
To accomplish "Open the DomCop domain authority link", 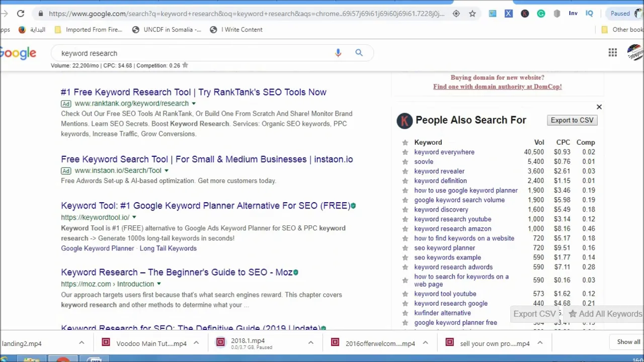I will [x=497, y=86].
